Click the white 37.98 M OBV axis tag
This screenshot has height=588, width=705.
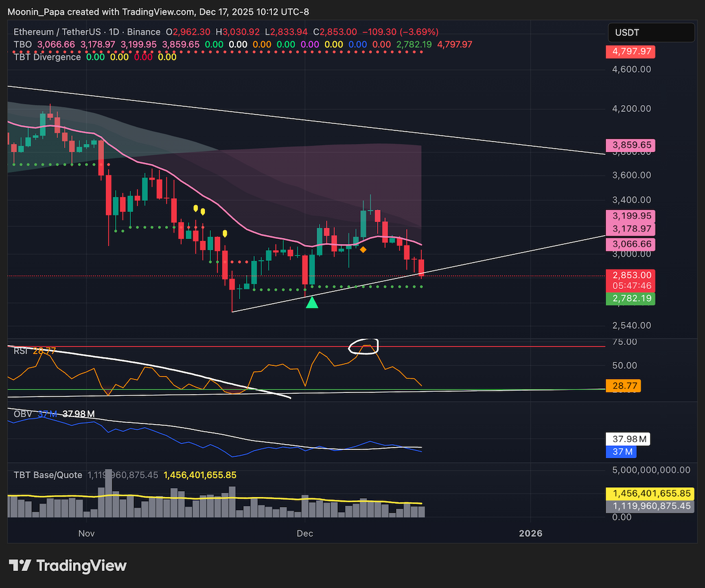[x=628, y=439]
